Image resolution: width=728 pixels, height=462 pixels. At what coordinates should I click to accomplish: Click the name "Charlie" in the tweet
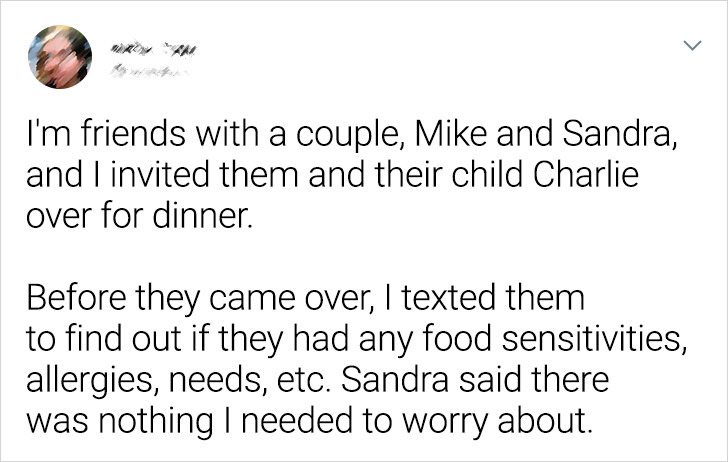[x=586, y=175]
